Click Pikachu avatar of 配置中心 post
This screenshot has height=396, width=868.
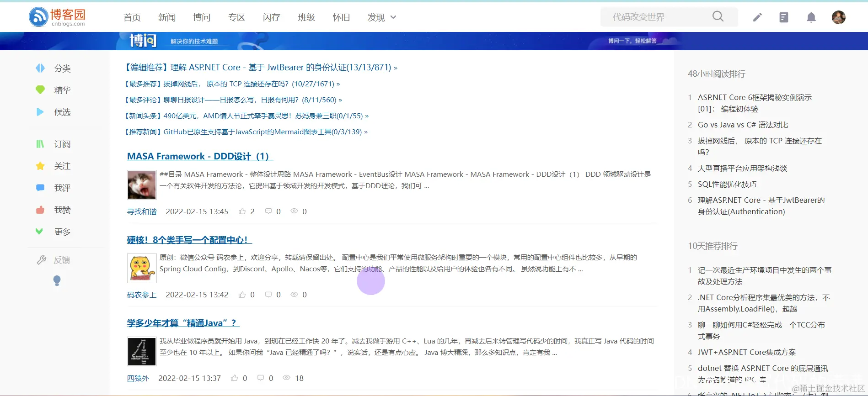[142, 268]
